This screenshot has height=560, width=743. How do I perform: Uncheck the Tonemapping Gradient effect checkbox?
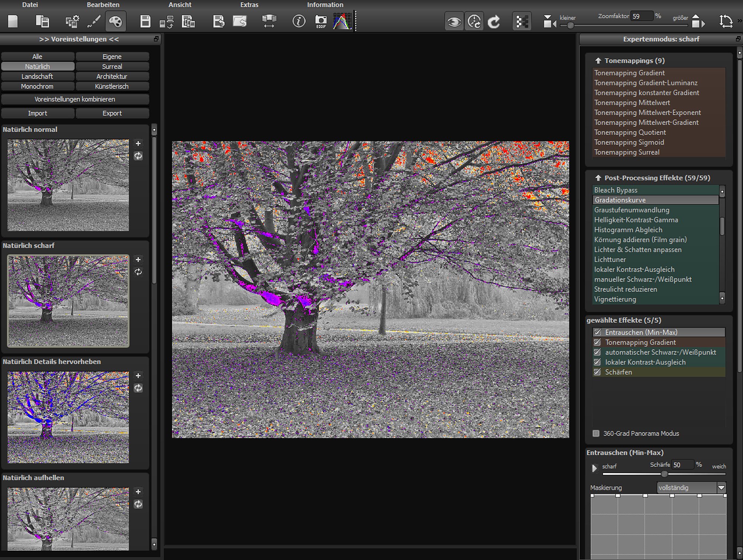597,342
